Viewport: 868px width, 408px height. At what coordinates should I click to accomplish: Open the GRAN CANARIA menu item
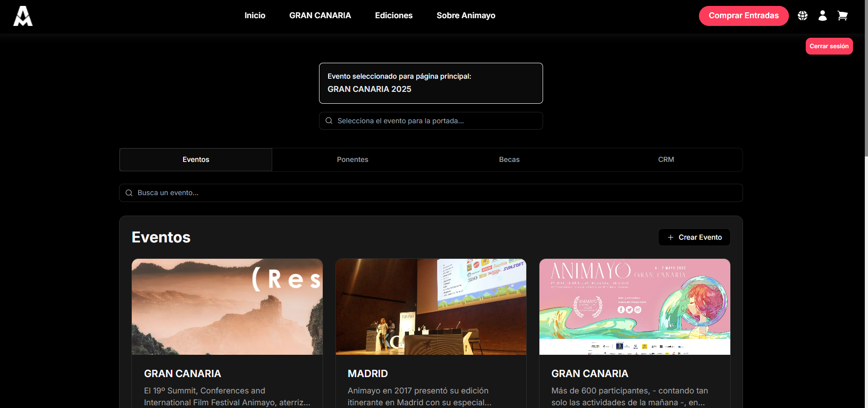(320, 15)
